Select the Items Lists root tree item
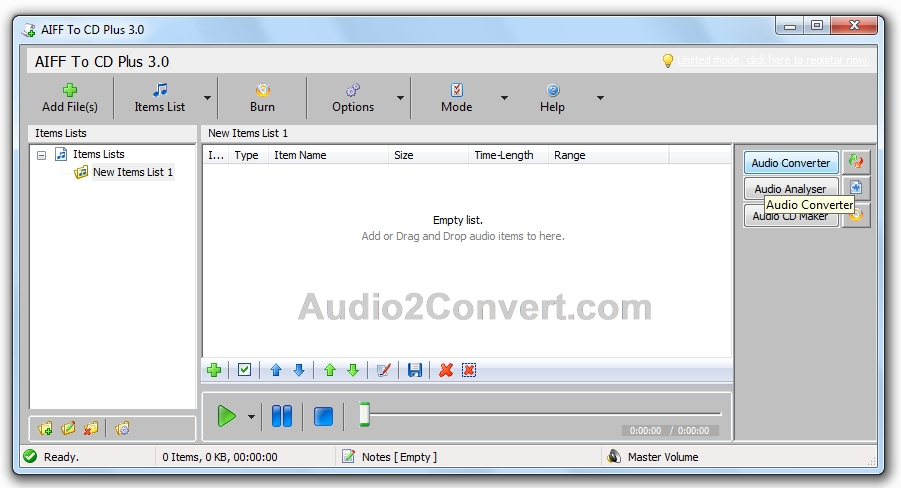Image resolution: width=901 pixels, height=488 pixels. pyautogui.click(x=98, y=154)
